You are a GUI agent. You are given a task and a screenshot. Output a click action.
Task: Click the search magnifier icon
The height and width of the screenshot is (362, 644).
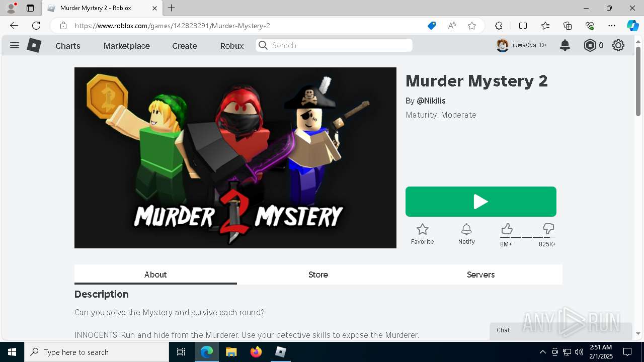click(x=263, y=45)
